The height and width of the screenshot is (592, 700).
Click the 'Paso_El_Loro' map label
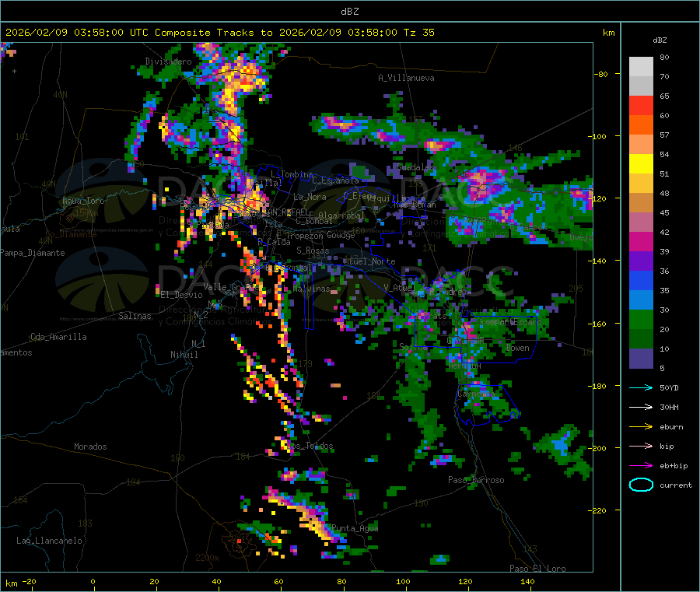pyautogui.click(x=537, y=569)
